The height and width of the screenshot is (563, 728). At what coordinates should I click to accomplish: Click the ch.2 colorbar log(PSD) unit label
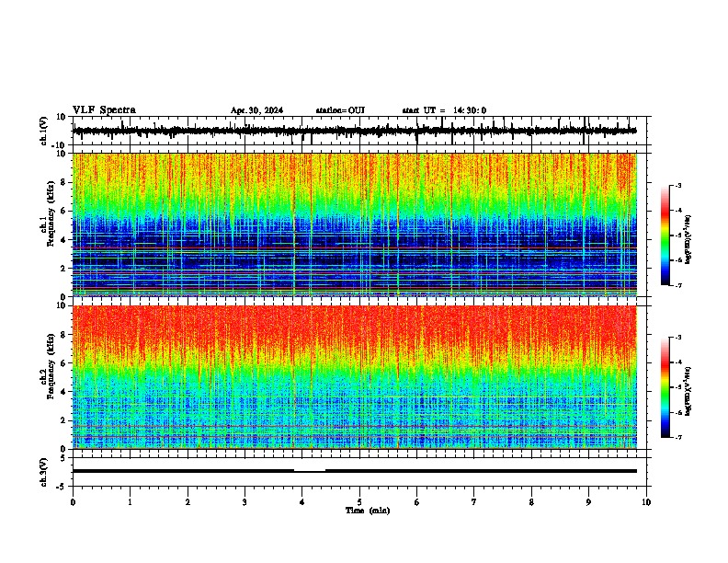point(688,391)
